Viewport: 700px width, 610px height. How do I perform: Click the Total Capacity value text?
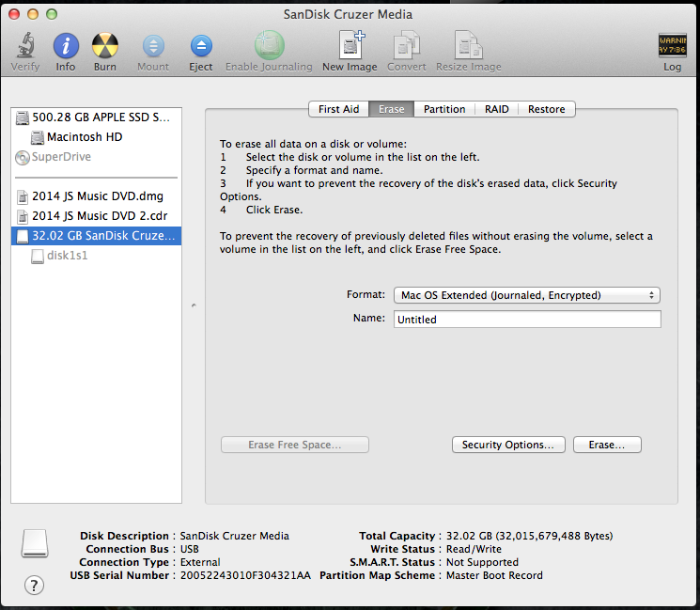tap(530, 536)
